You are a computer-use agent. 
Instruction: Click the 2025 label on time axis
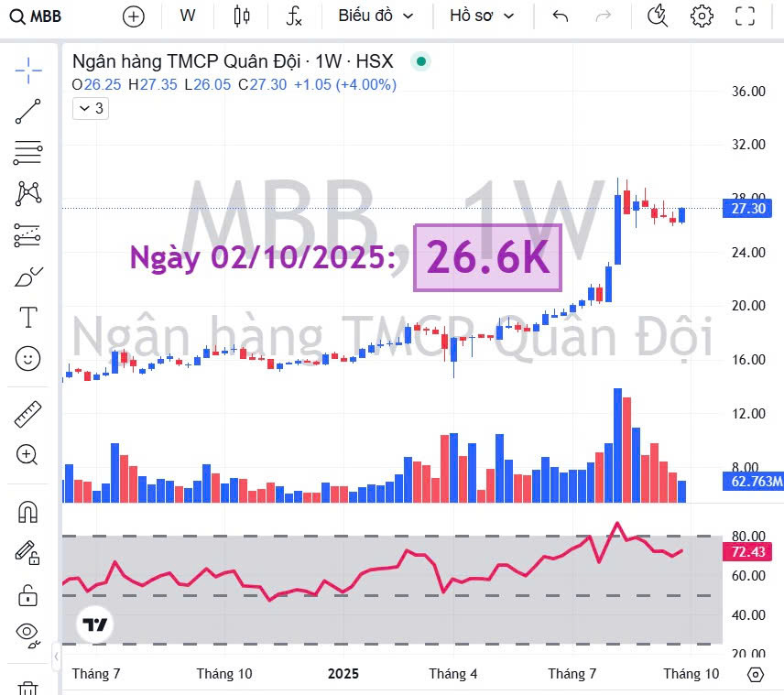point(343,674)
